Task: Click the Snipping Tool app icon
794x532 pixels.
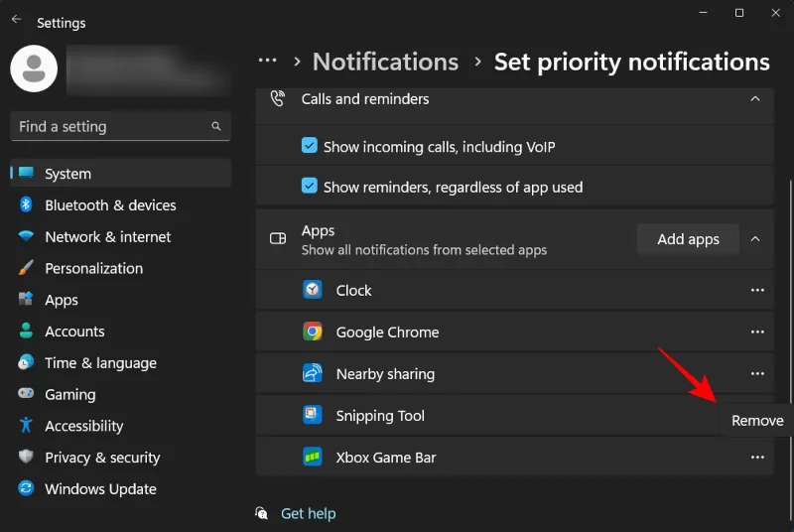Action: [313, 415]
